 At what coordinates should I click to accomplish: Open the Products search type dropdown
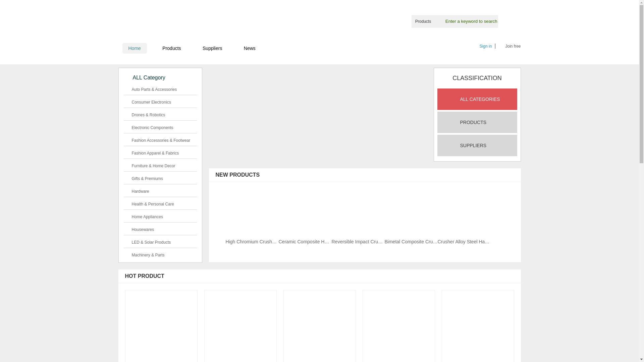coord(423,21)
